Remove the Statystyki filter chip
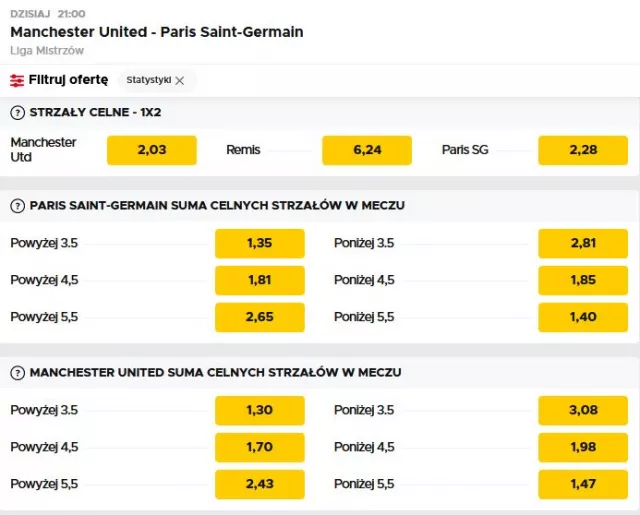This screenshot has width=640, height=515. pos(180,80)
